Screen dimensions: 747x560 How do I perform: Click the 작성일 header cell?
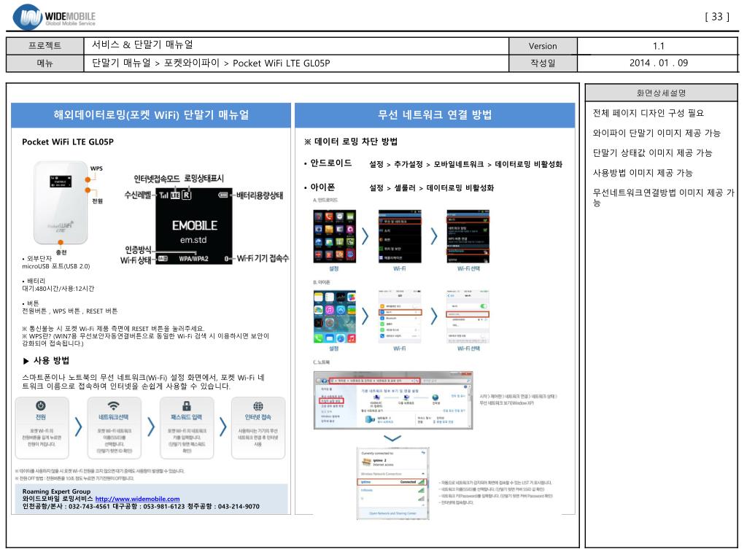pyautogui.click(x=543, y=63)
